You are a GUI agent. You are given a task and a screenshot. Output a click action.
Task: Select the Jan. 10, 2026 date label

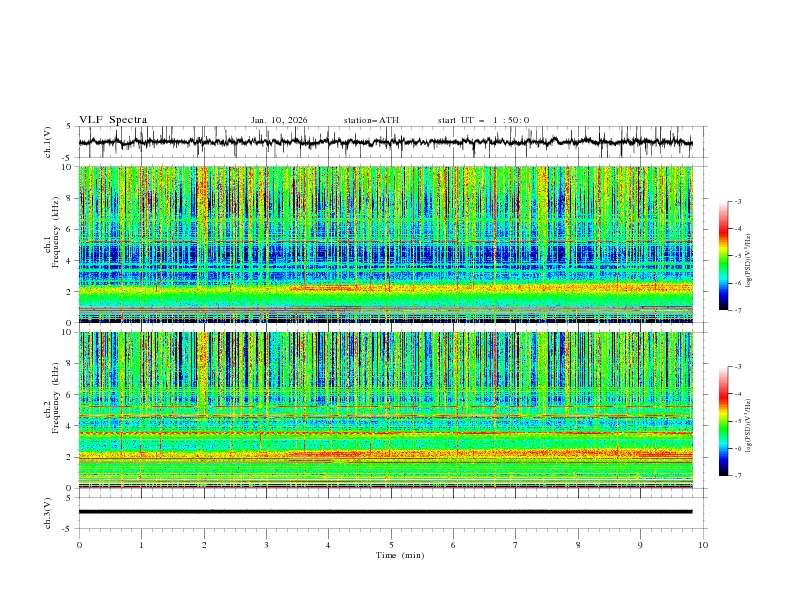(x=279, y=120)
